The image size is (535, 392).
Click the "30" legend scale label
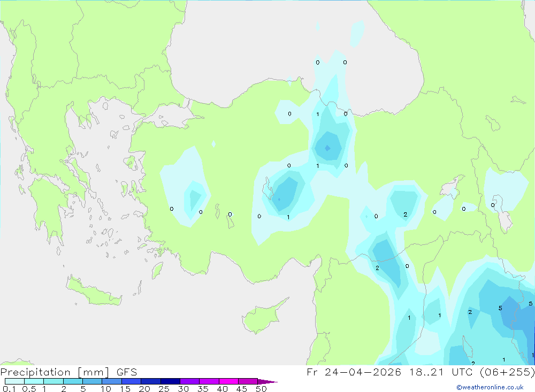tap(184, 389)
